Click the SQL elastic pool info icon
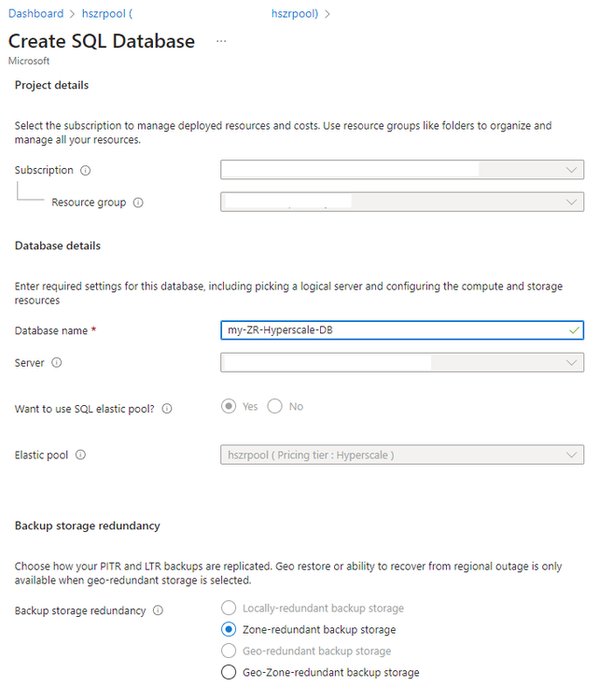Viewport: 599px width, 700px height. [179, 409]
